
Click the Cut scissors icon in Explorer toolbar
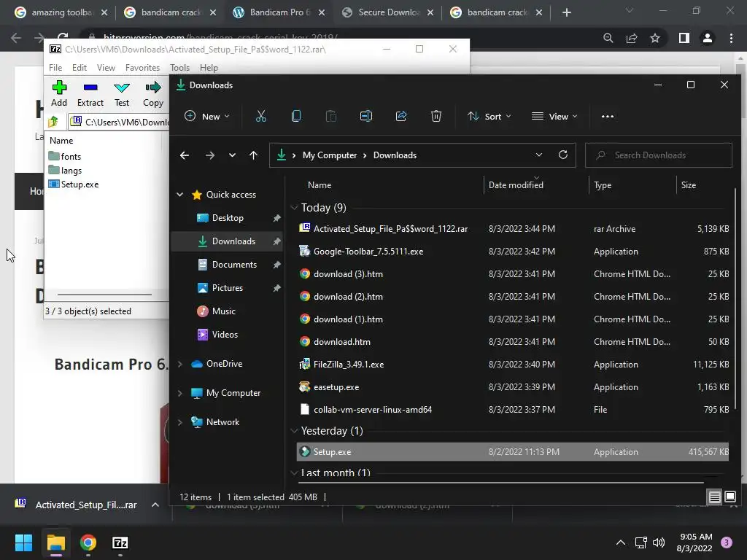[x=260, y=116]
